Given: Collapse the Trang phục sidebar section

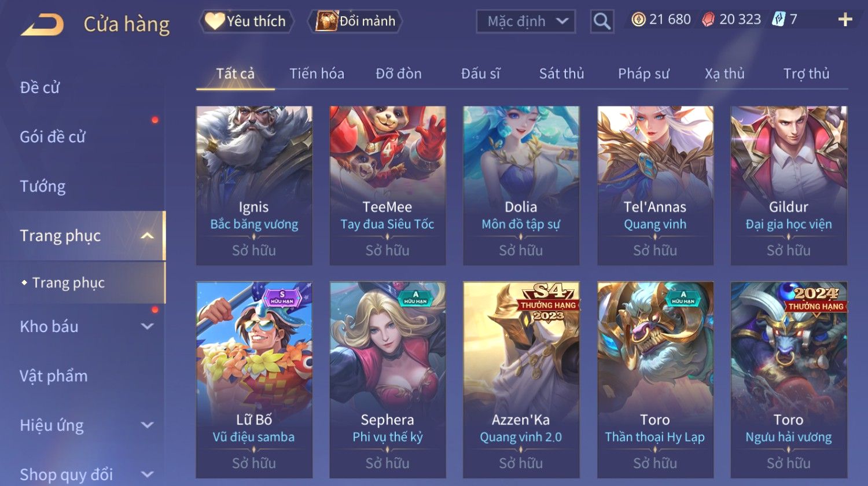Looking at the screenshot, I should coord(148,235).
